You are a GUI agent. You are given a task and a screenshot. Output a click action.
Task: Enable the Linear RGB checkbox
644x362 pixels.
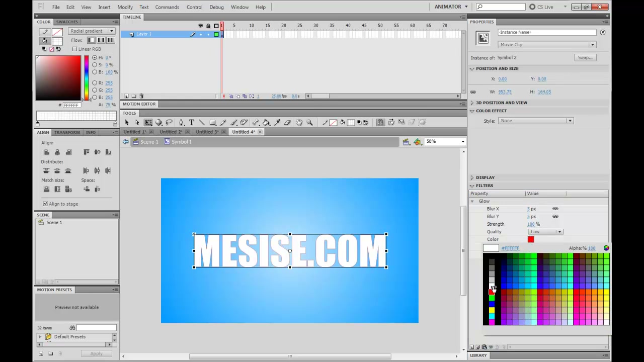click(74, 49)
